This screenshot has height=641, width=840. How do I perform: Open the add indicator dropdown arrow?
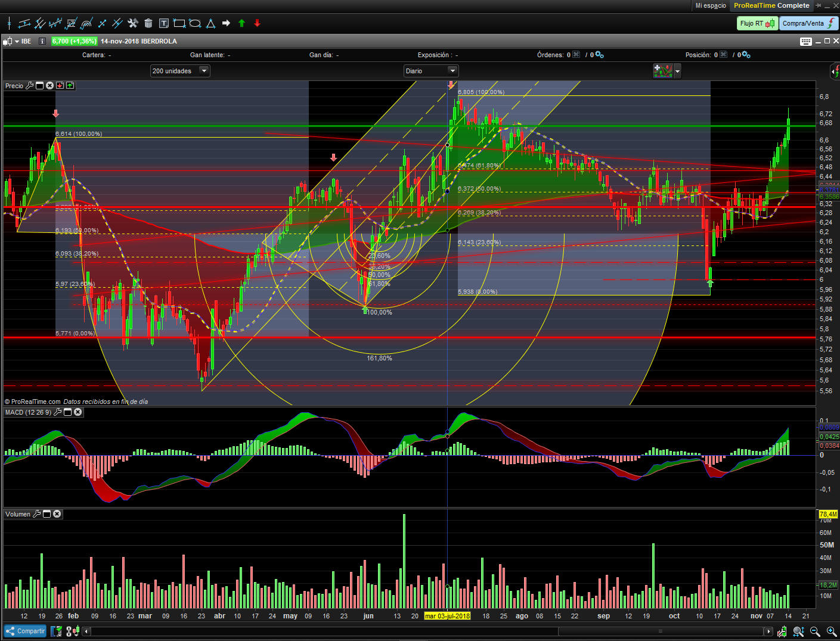[677, 71]
